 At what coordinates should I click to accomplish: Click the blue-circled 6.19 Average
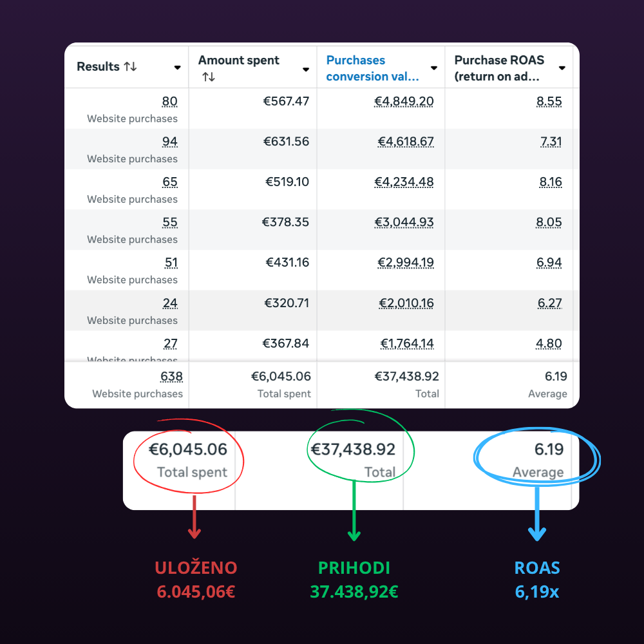(x=549, y=450)
